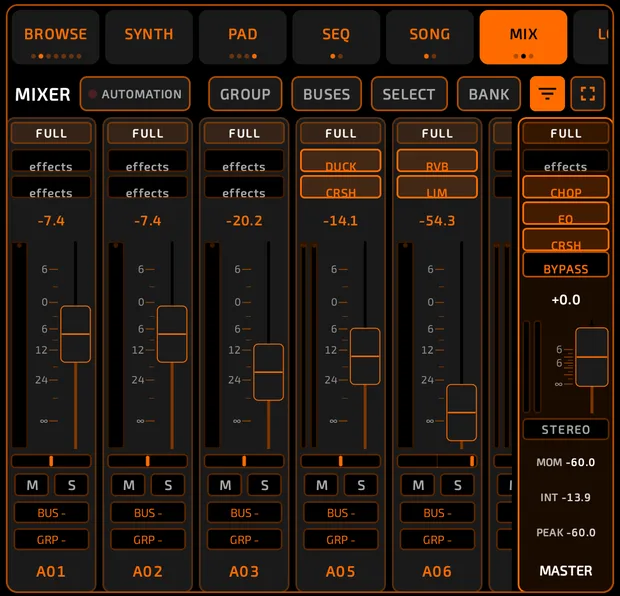Open GRP assignment for channel A01

tap(51, 539)
